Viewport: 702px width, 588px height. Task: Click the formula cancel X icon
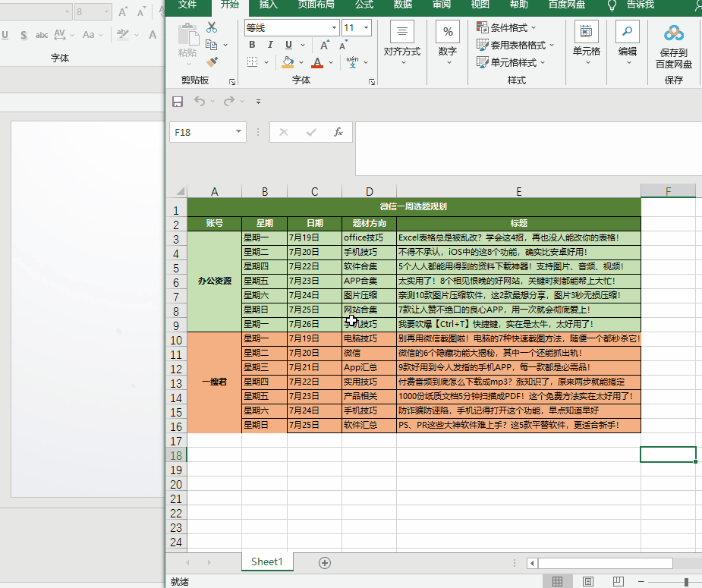284,132
